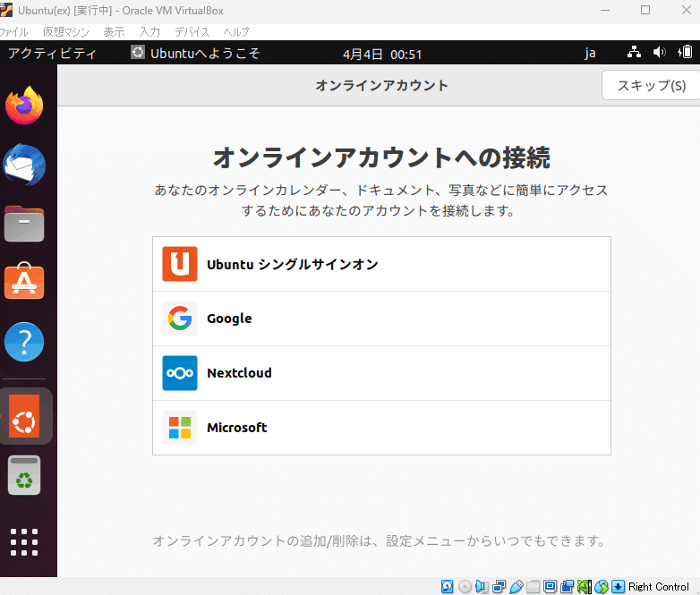Choose the Nextcloud account option

click(x=381, y=373)
